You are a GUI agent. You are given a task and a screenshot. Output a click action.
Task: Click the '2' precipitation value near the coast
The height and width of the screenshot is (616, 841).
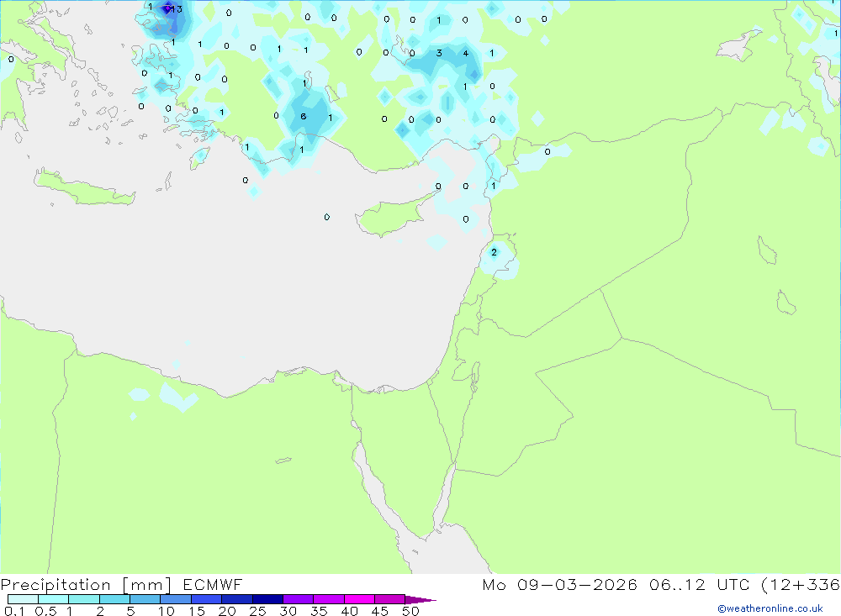(494, 252)
